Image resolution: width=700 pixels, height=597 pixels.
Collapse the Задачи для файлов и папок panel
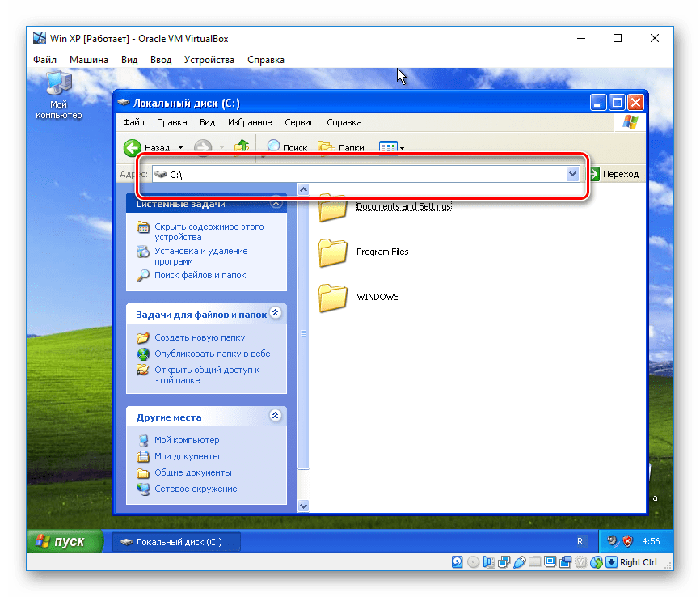[276, 313]
